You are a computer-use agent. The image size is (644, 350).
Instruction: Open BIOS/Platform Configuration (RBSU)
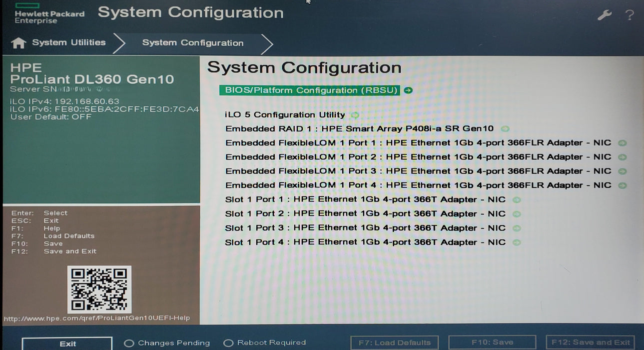pos(311,90)
